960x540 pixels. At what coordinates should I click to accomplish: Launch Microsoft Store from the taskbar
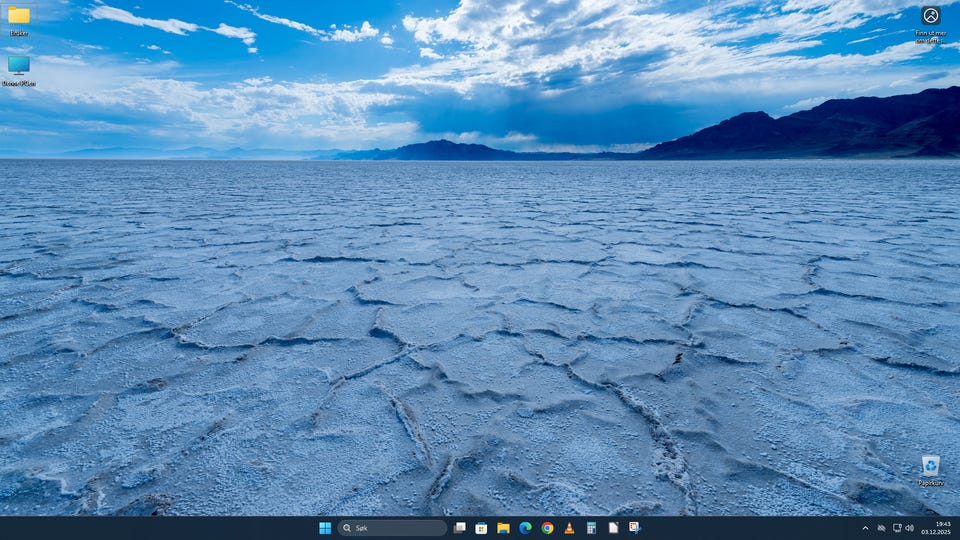coord(481,528)
